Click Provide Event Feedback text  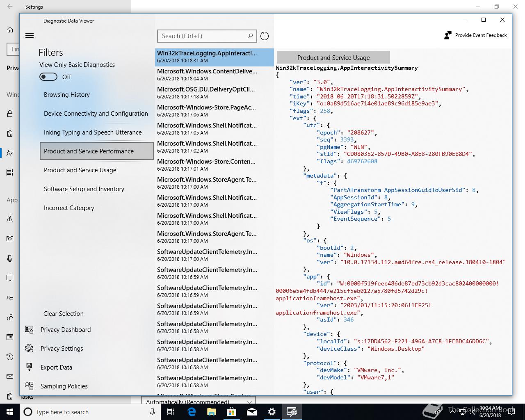point(481,35)
